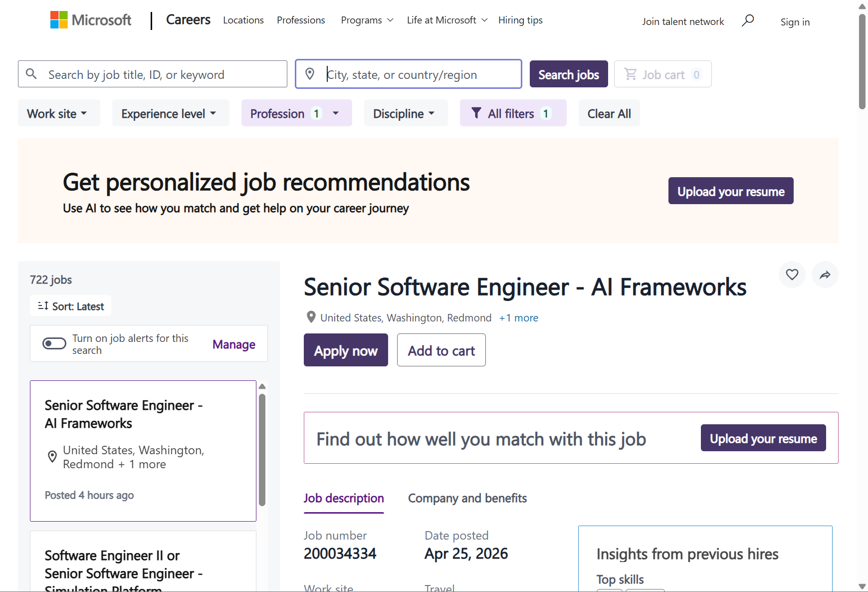
Task: Click the Job cart icon
Action: coord(631,74)
